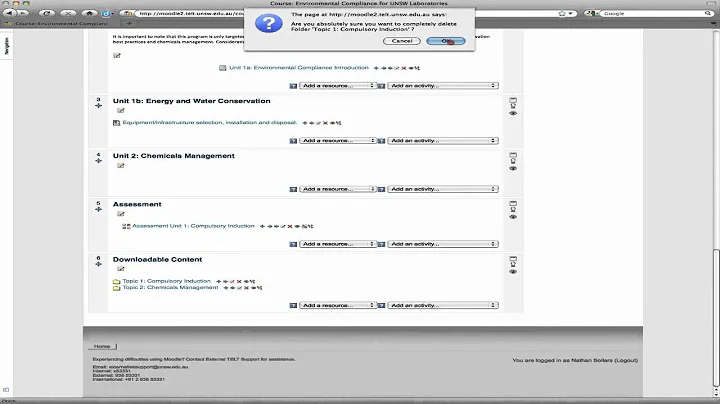Reload the page with the refresh icon
The image size is (720, 404).
tap(46, 13)
